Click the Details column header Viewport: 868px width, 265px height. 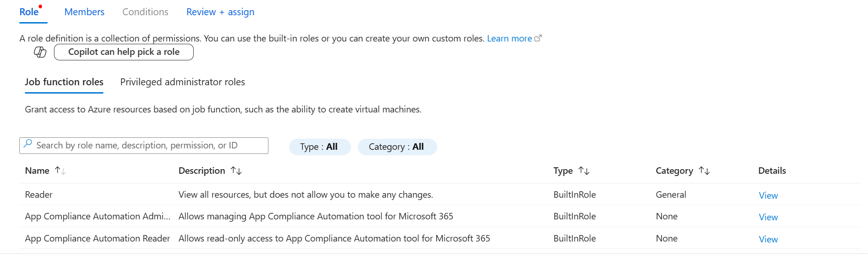(772, 171)
